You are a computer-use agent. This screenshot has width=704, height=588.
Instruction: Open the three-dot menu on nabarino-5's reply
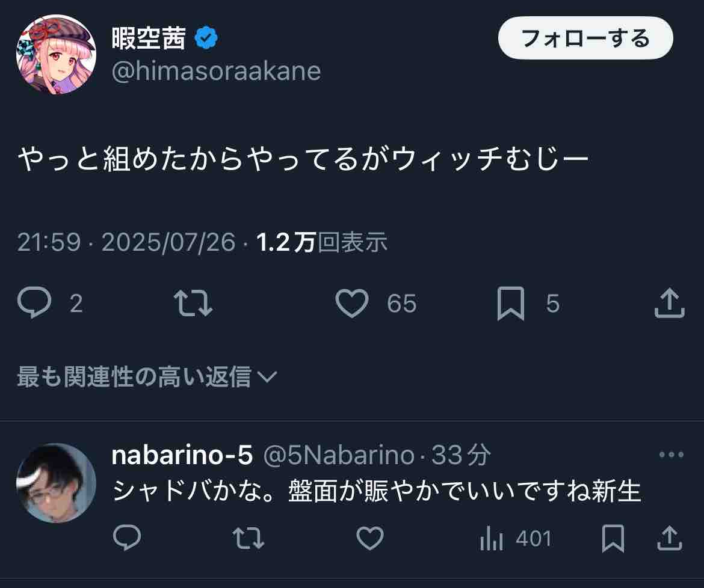(x=672, y=455)
